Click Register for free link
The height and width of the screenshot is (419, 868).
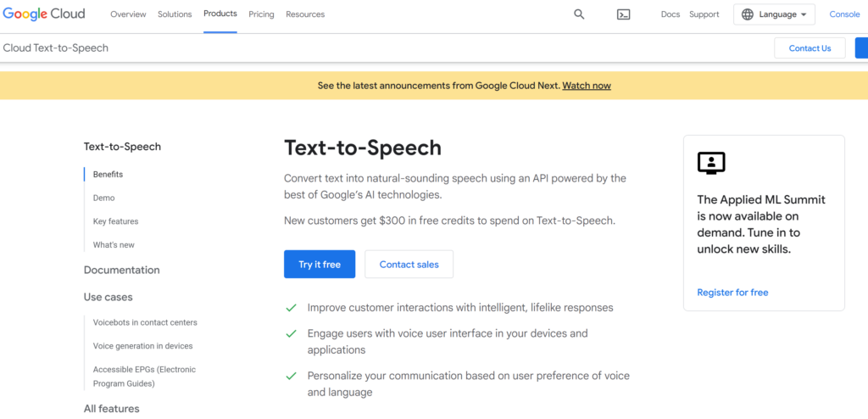732,293
